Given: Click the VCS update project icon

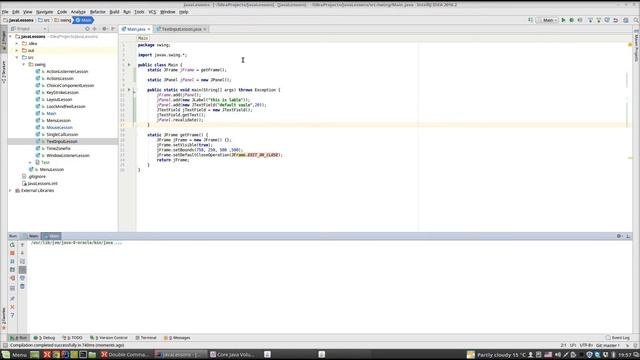Looking at the screenshot, I should point(590,20).
